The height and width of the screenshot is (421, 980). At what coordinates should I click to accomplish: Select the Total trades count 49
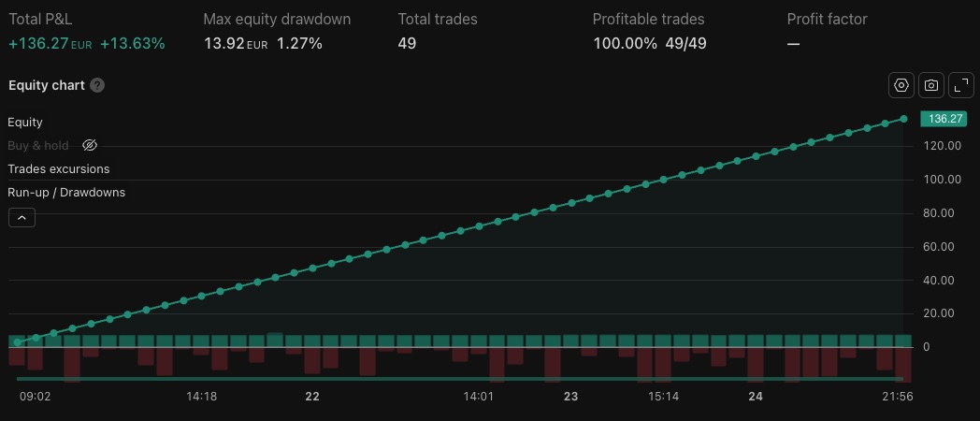(x=407, y=43)
